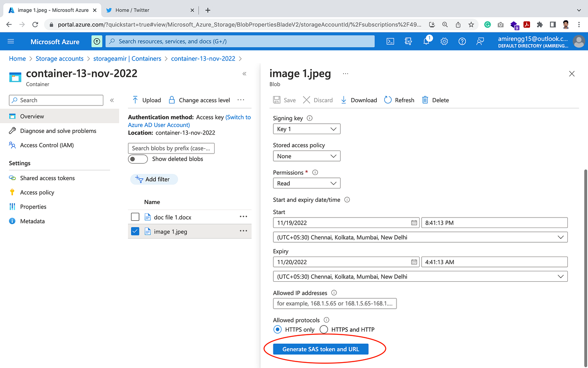Click browser back arrow
Viewport: 588px width, 368px height.
pyautogui.click(x=9, y=24)
